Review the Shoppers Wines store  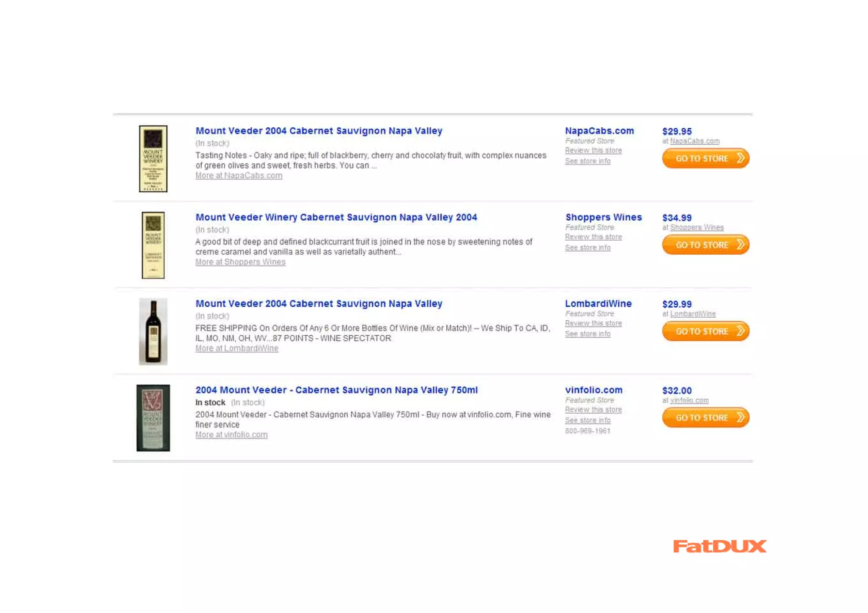click(593, 237)
